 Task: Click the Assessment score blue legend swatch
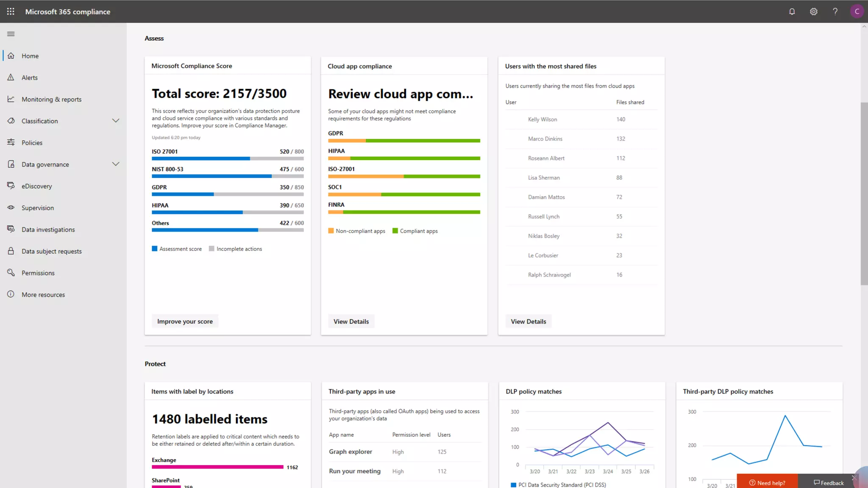point(155,249)
